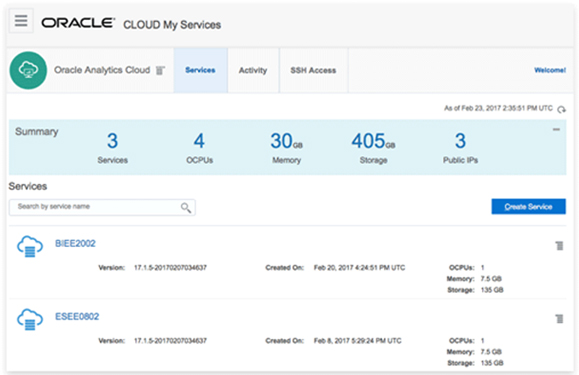The image size is (579, 375).
Task: Click the green Oracle Analytics Cloud icon
Action: point(28,70)
